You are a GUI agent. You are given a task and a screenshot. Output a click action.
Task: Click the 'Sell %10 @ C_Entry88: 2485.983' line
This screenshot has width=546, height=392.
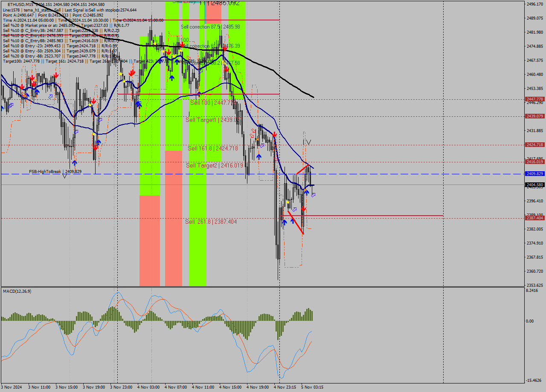(x=61, y=40)
